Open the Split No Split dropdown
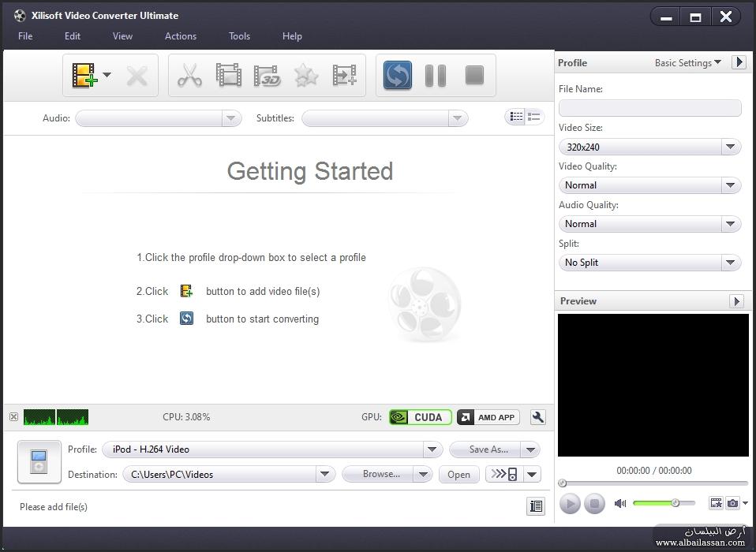This screenshot has height=552, width=756. coord(649,263)
